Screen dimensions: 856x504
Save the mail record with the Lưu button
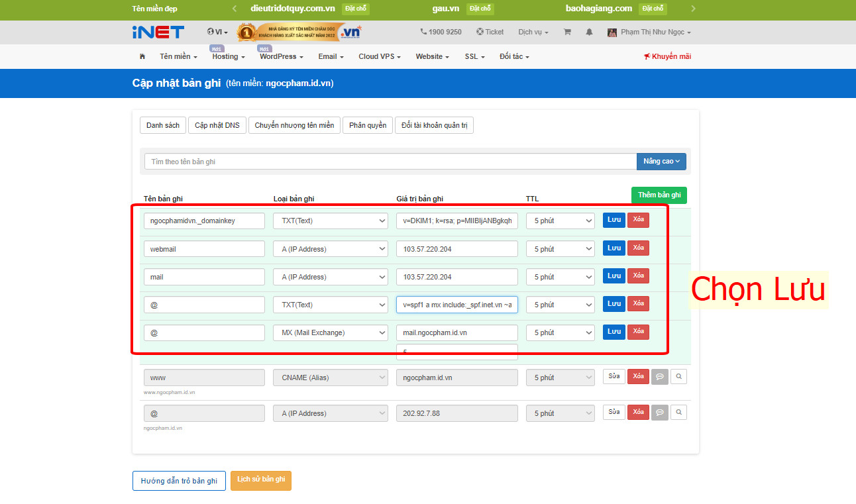pos(613,276)
